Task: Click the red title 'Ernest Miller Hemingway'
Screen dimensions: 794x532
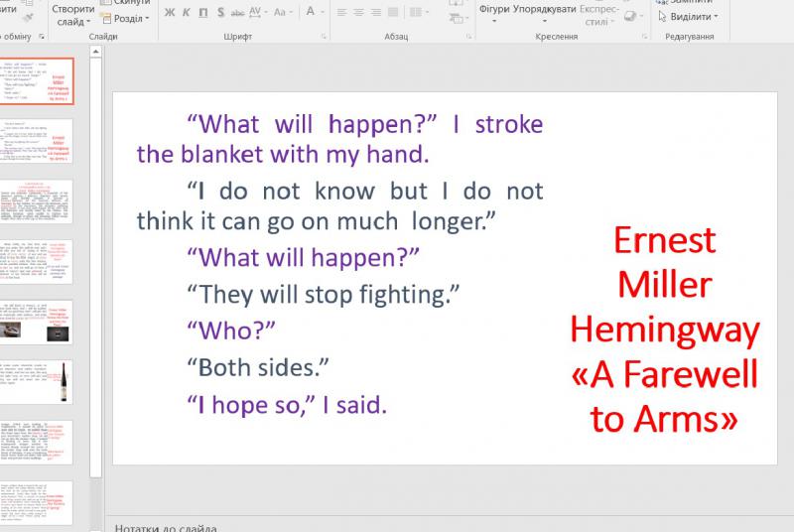Action: pos(665,284)
